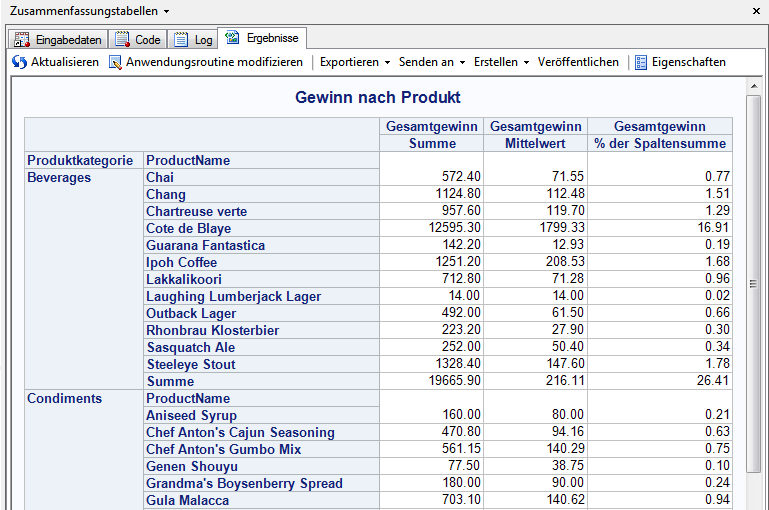Image resolution: width=769 pixels, height=510 pixels.
Task: Click the Guarana Fantastica row label
Action: (x=205, y=245)
